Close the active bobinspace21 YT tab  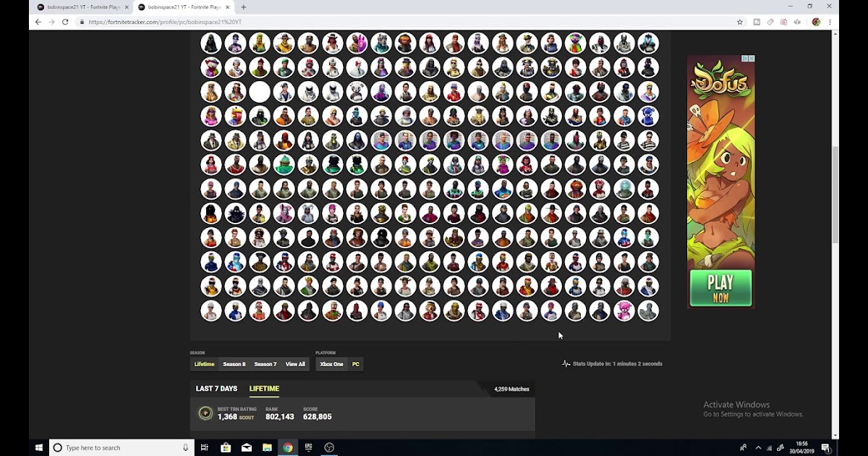click(x=228, y=7)
